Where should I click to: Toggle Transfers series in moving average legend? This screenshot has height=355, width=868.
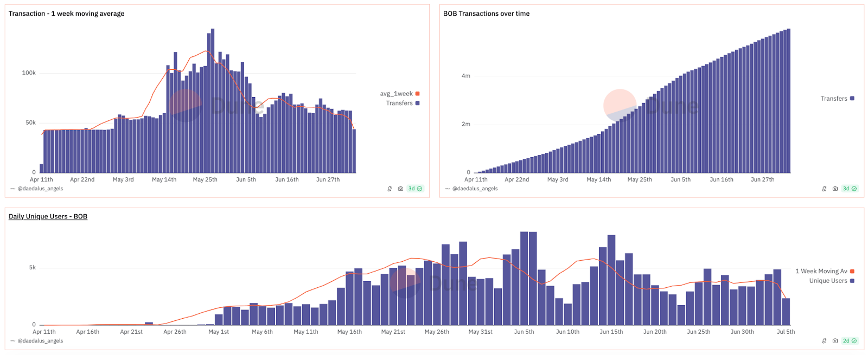click(400, 103)
